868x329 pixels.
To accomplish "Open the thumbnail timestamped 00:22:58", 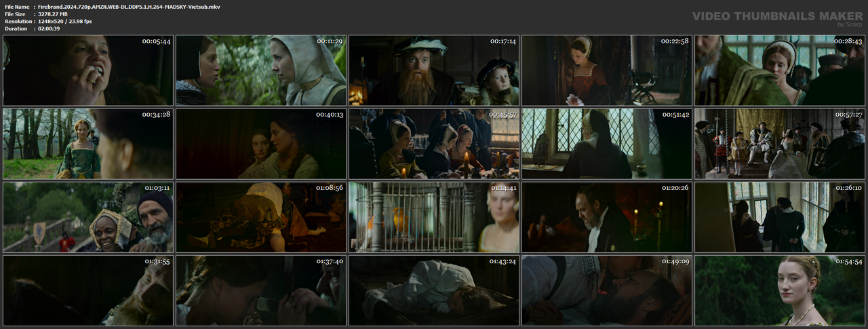I will pos(607,71).
